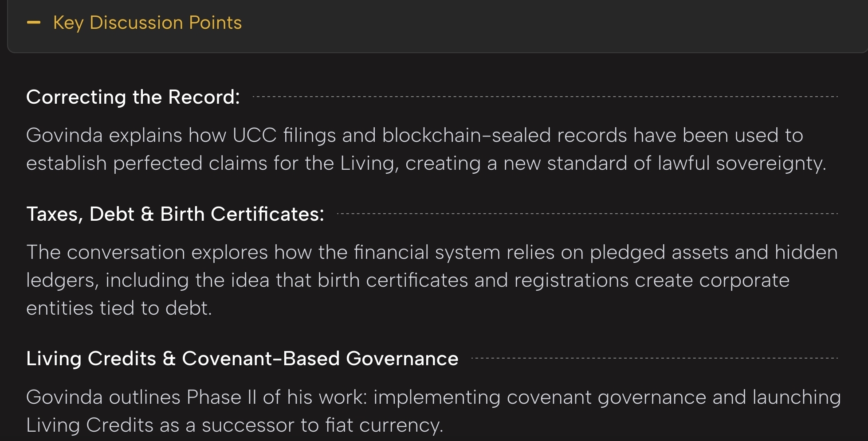Click the empty area of the accordion header bar
The height and width of the screenshot is (441, 868).
(532, 24)
